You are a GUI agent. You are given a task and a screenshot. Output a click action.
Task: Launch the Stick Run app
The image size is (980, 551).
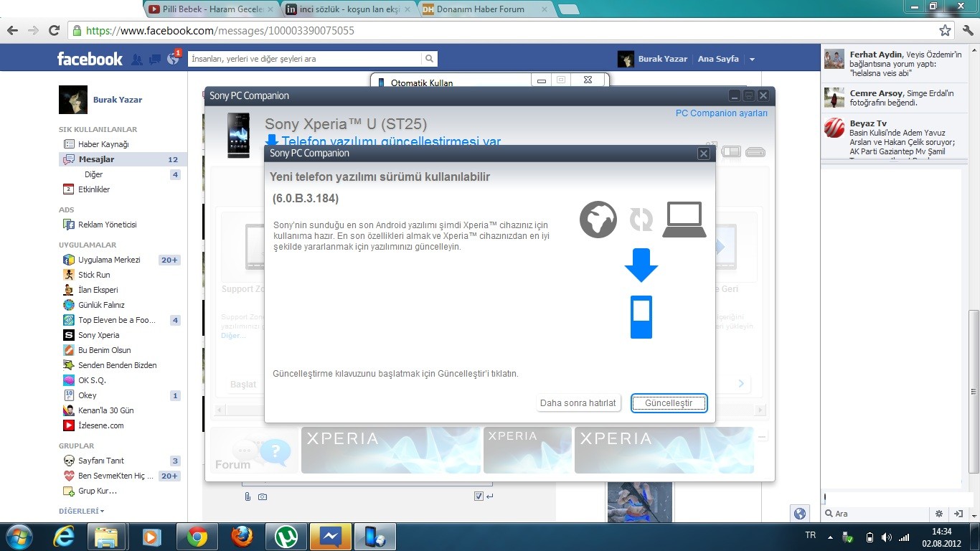point(94,275)
